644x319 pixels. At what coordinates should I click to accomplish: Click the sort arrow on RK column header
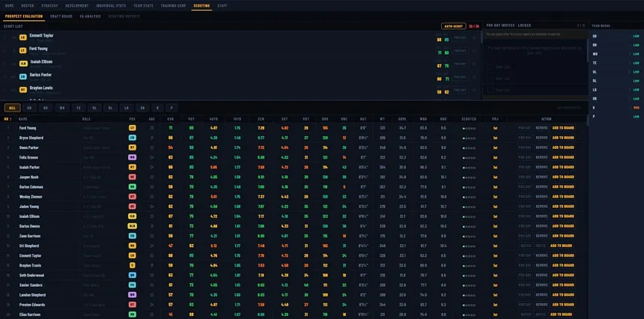(10, 120)
